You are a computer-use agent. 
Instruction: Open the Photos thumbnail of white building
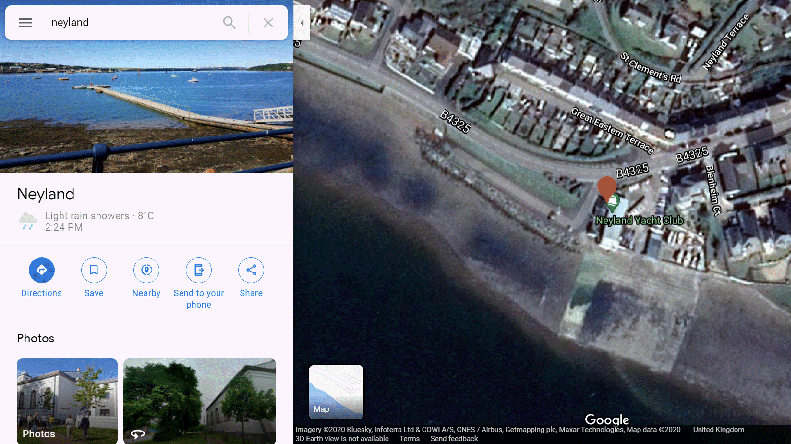[67, 400]
